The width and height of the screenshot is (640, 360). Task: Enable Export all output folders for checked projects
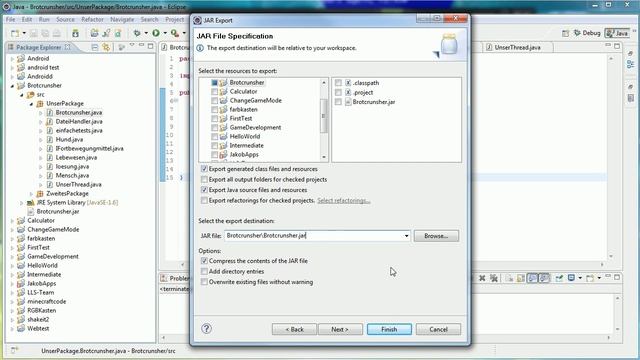pos(204,179)
